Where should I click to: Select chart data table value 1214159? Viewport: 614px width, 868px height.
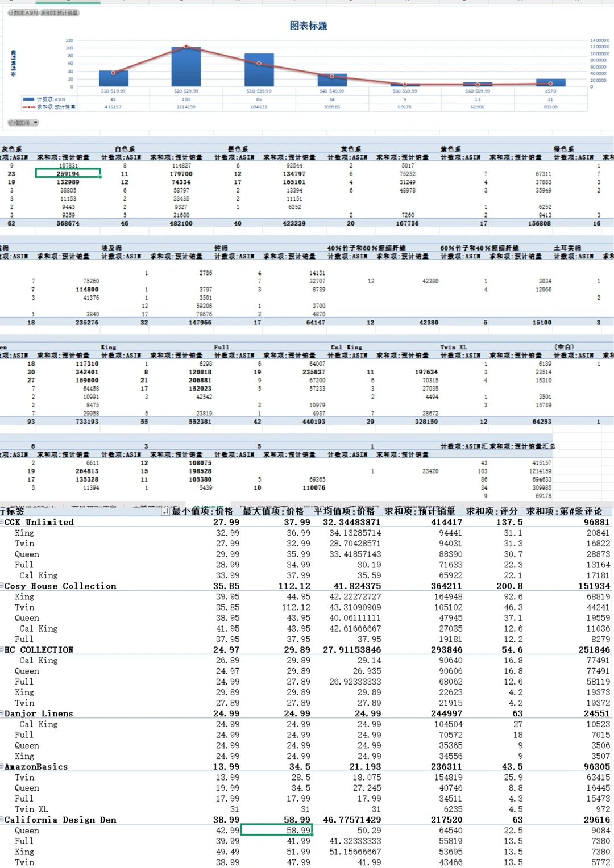tap(186, 107)
